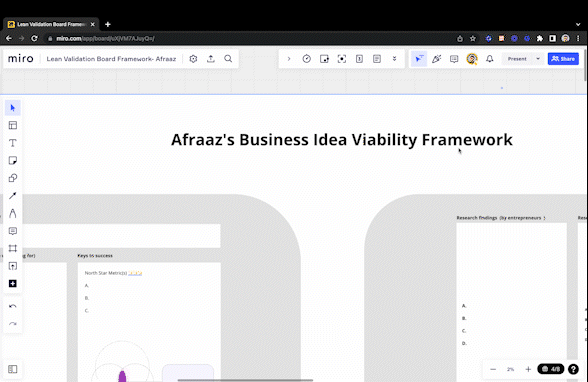Open more apps plus icon

coord(13,283)
